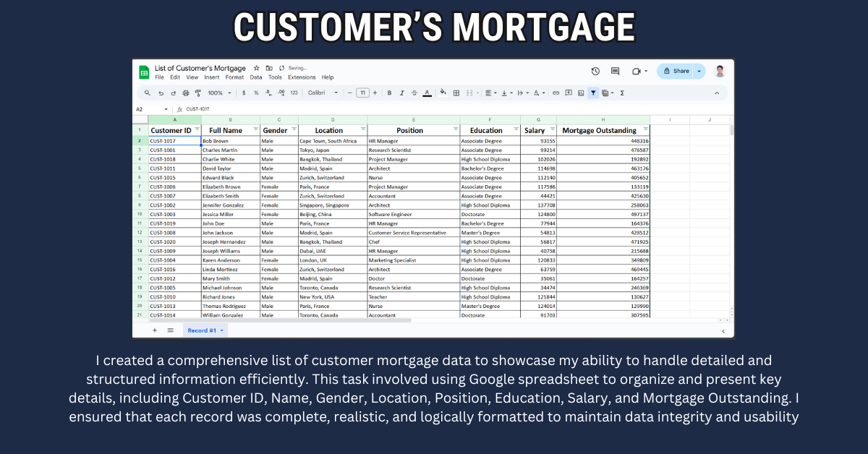The height and width of the screenshot is (454, 868).
Task: Toggle strikethrough formatting
Action: tap(414, 93)
